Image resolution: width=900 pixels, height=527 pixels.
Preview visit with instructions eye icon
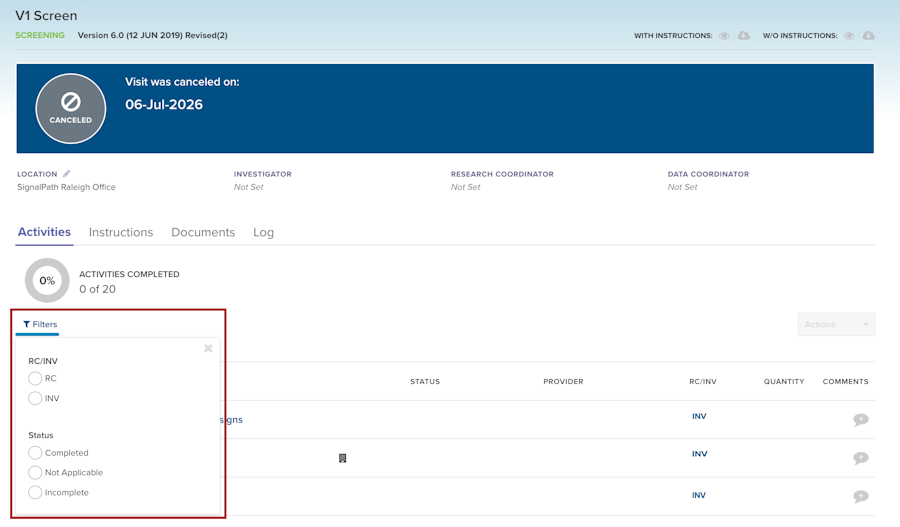pyautogui.click(x=724, y=36)
